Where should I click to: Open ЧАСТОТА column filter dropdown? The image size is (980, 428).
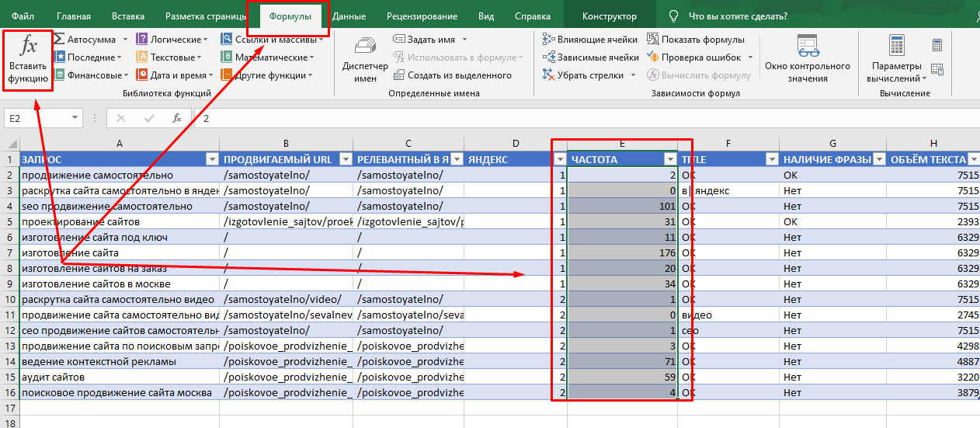(x=670, y=159)
